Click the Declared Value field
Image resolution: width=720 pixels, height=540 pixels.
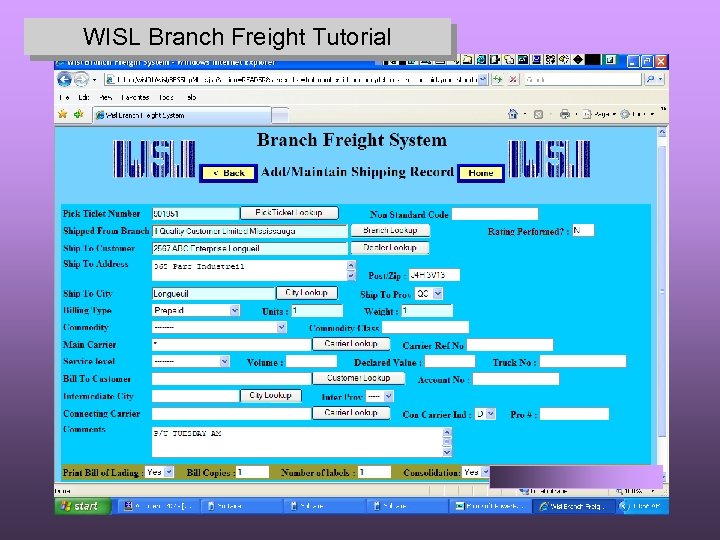(x=450, y=362)
